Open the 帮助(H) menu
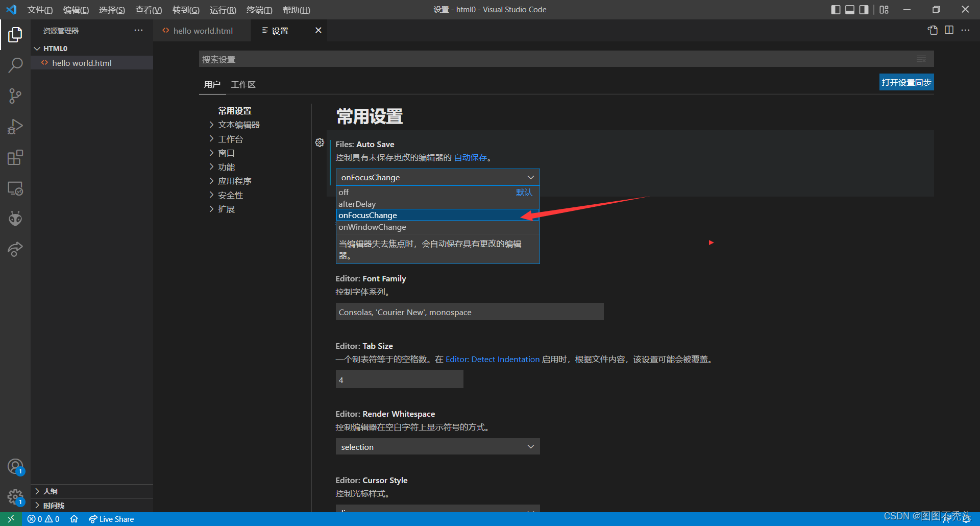The image size is (980, 526). (297, 10)
